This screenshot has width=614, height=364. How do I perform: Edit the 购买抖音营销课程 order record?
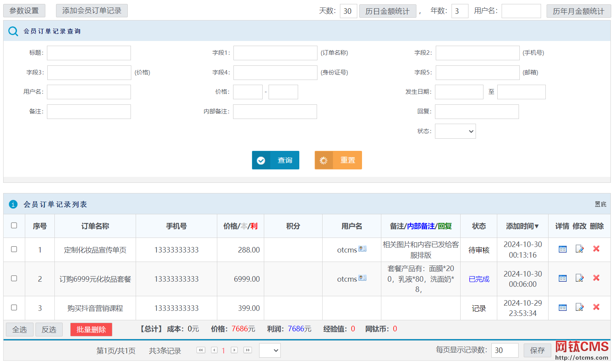coord(579,307)
